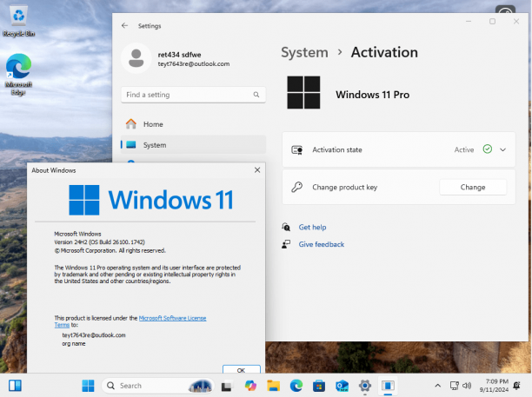Open the ret434 sdfwe profile avatar
Viewport: 532px width, 397px height.
(x=136, y=58)
